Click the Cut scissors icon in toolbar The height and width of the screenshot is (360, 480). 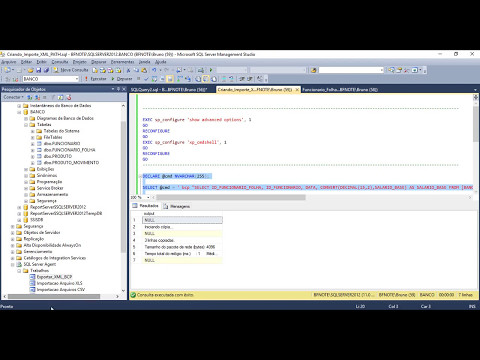point(128,70)
